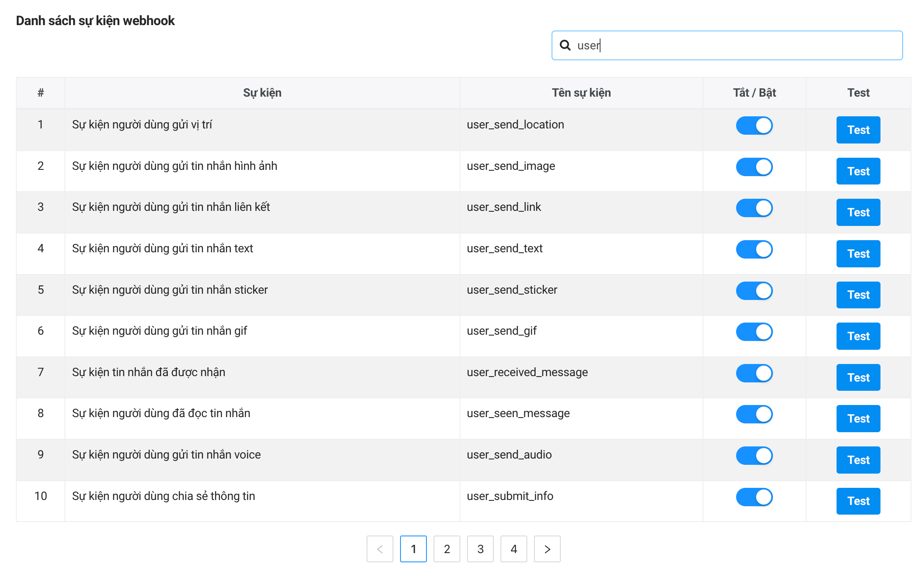Disable the user_send_image switch
Viewport: 924px width, 569px height.
click(x=754, y=167)
